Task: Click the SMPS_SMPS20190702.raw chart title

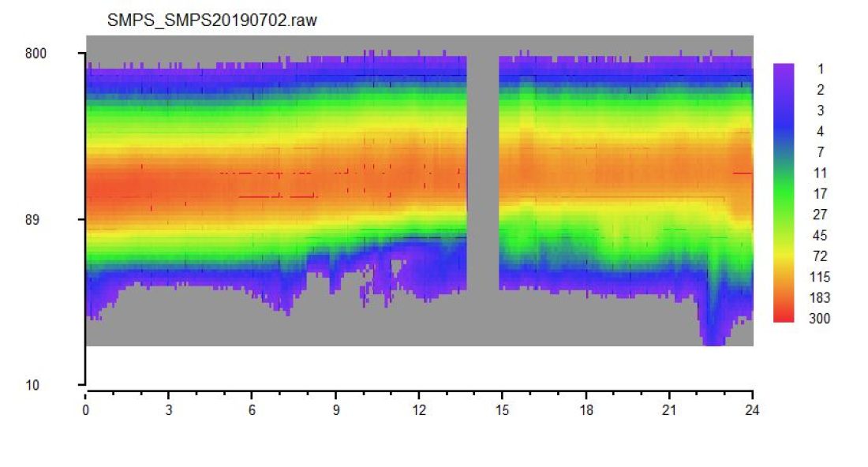Action: 211,21
